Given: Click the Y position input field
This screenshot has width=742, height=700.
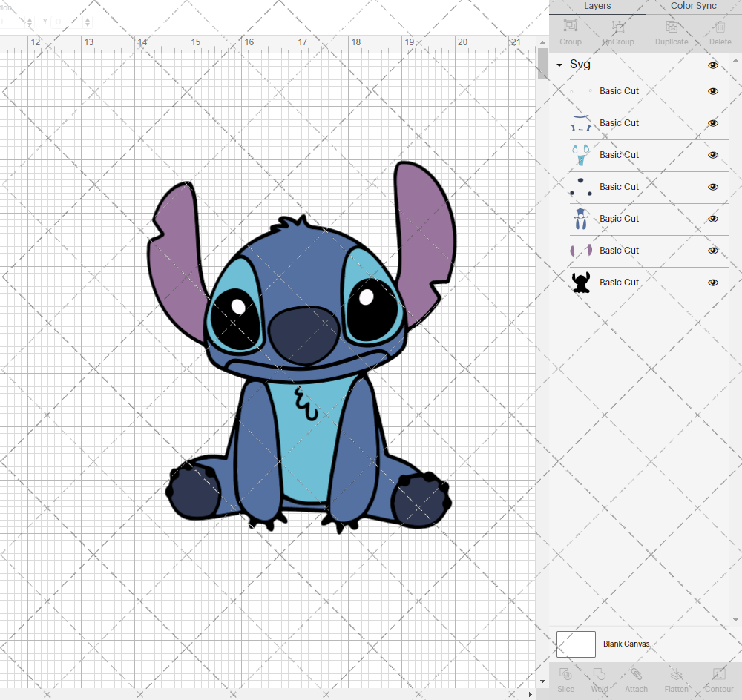Looking at the screenshot, I should pyautogui.click(x=68, y=22).
